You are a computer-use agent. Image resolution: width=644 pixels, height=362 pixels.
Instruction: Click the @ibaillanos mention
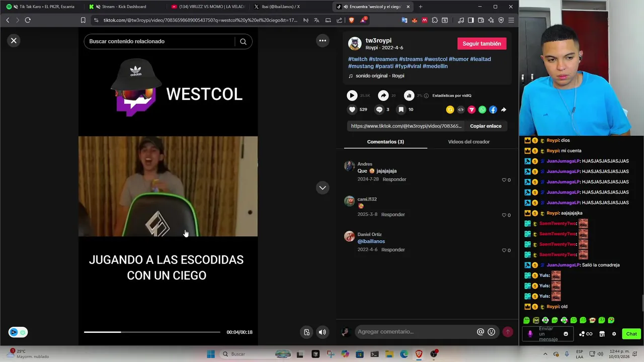[x=371, y=241]
